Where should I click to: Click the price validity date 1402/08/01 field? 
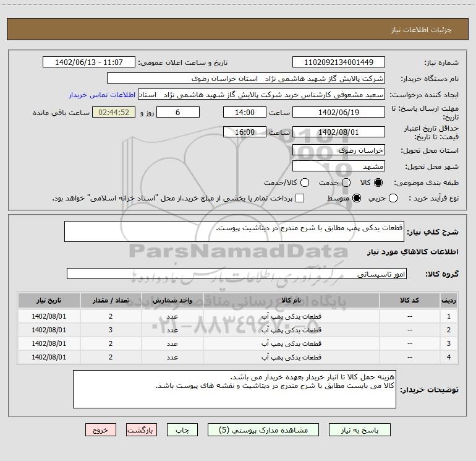pyautogui.click(x=339, y=132)
